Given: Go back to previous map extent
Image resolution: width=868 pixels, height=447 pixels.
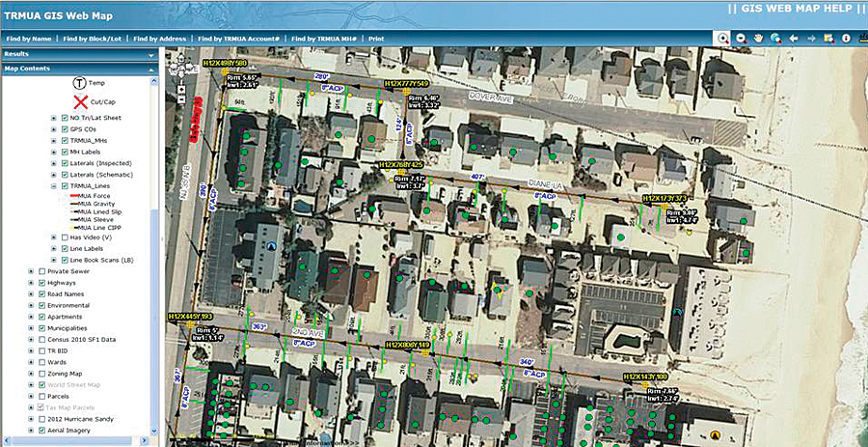Looking at the screenshot, I should 794,39.
